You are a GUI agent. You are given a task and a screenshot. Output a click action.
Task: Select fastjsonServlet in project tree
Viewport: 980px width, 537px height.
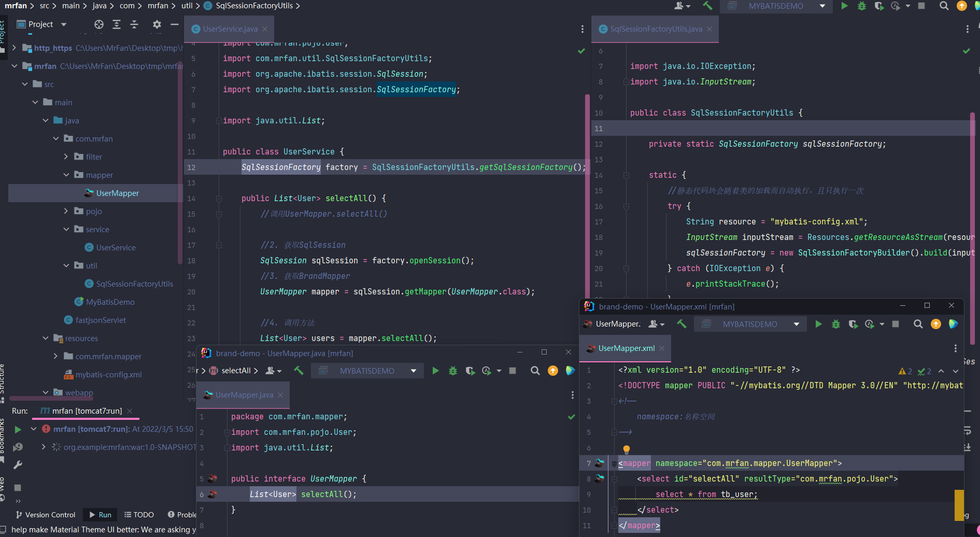(95, 320)
